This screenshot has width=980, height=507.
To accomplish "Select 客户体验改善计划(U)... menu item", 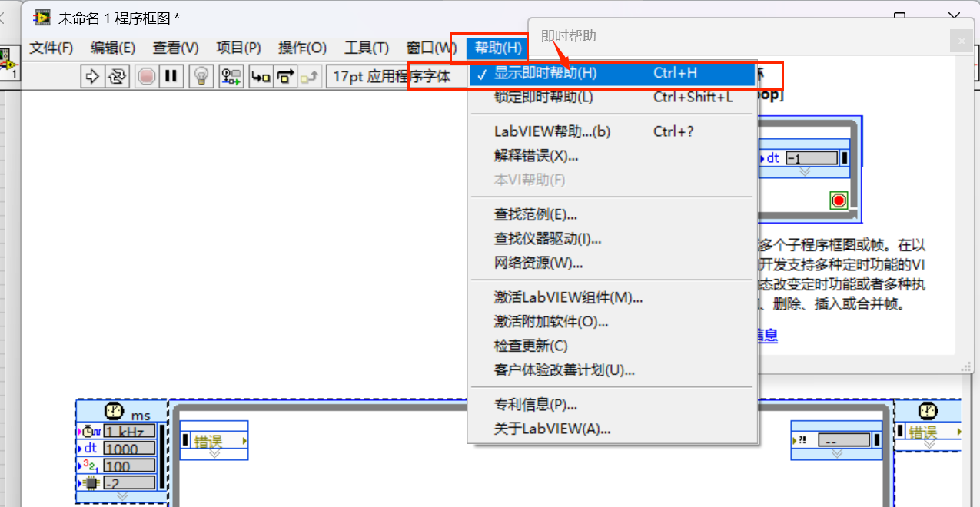I will coord(613,371).
